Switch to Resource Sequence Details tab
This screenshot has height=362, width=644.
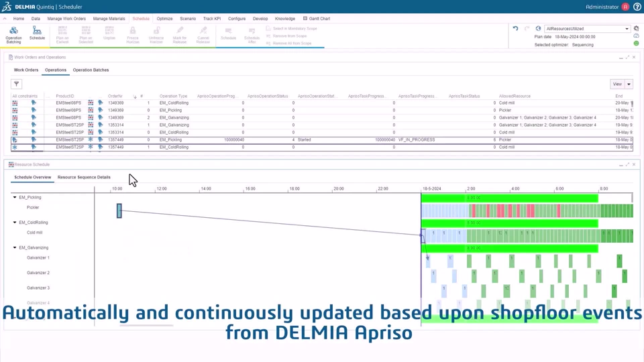coord(84,177)
